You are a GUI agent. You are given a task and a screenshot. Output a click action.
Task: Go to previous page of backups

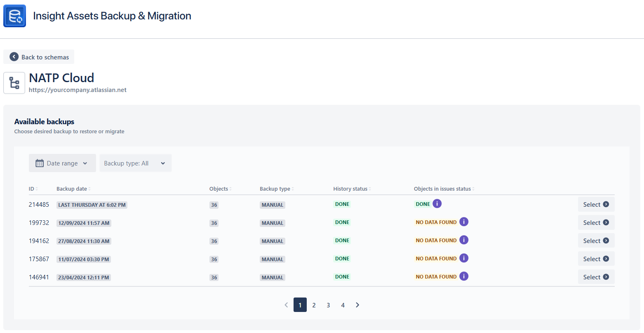[x=286, y=305]
